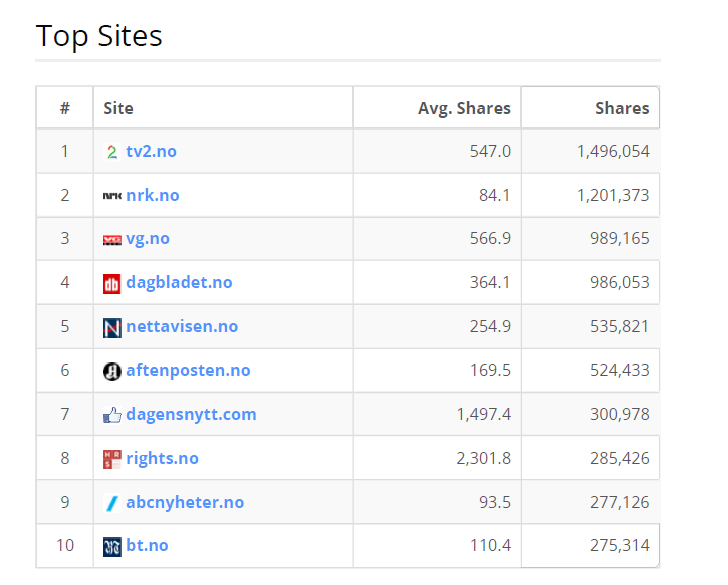Viewport: 728px width, 585px height.
Task: Go to the dagensnytt.com link
Action: pos(191,414)
